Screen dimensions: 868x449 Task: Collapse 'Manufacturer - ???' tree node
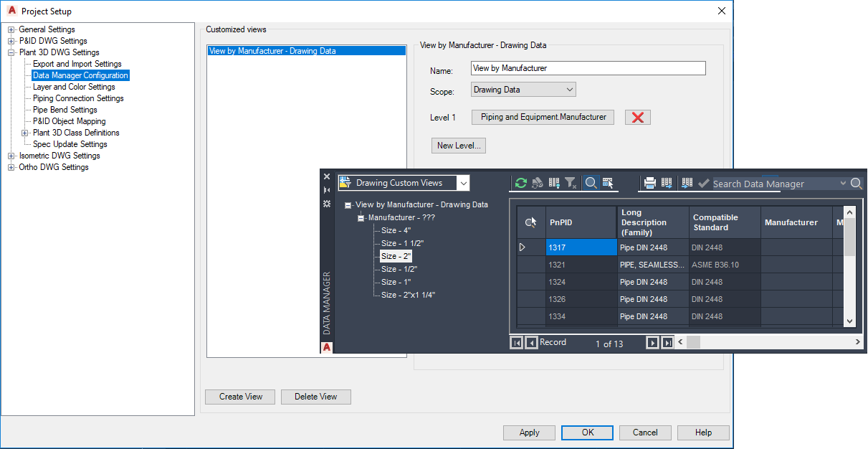point(361,218)
